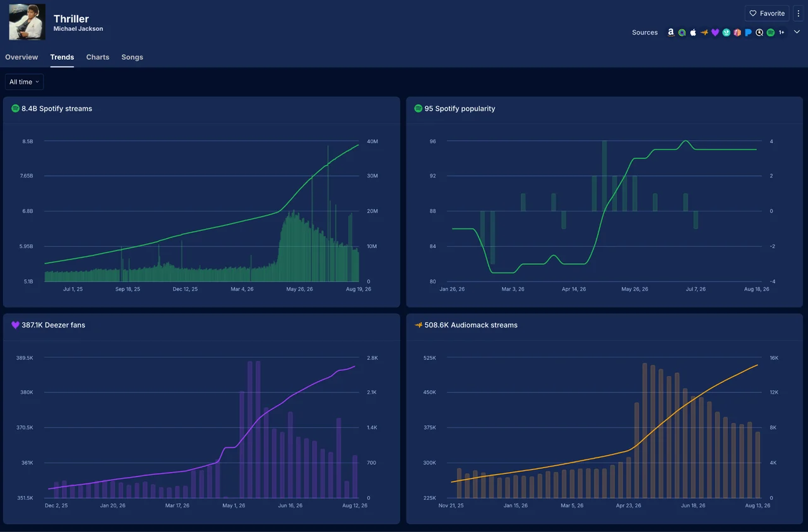808x532 pixels.
Task: Click the 2.8K axis label
Action: click(372, 358)
